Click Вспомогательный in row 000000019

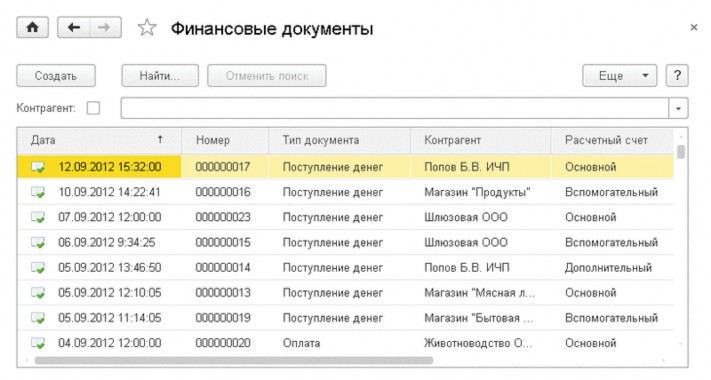611,318
